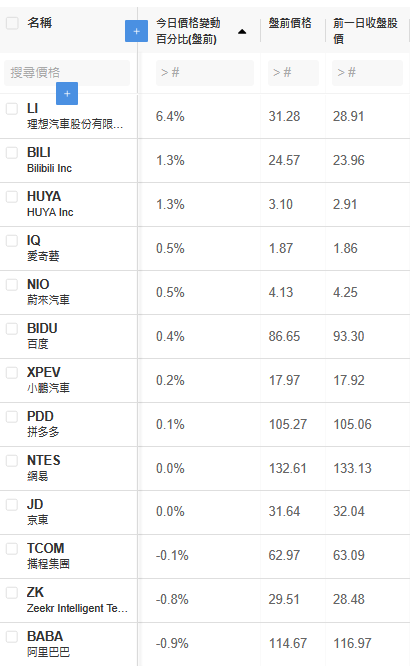The height and width of the screenshot is (666, 410).
Task: Click the sort arrow on 今日價格變動百分比 column
Action: coord(242,31)
